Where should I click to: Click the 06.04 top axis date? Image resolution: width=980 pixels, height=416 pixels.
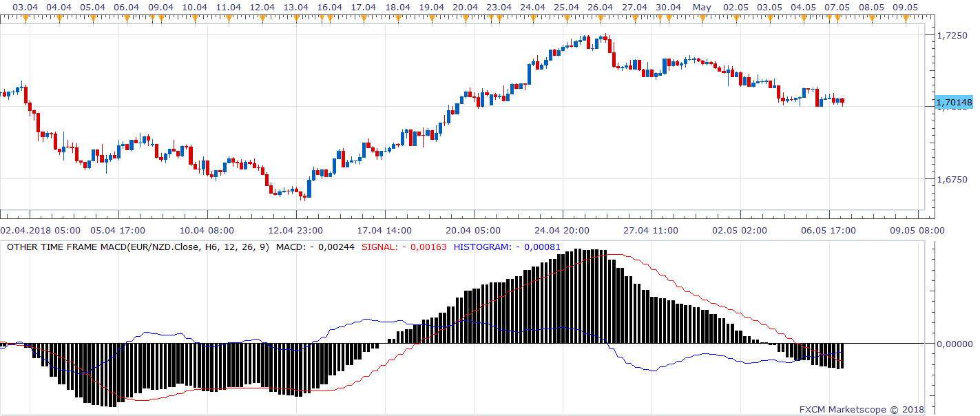[x=127, y=7]
